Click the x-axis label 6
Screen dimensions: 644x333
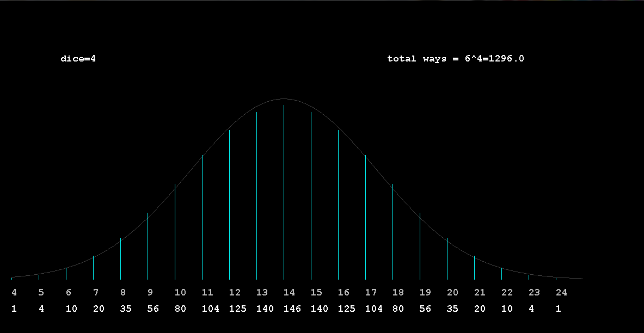[x=69, y=293]
